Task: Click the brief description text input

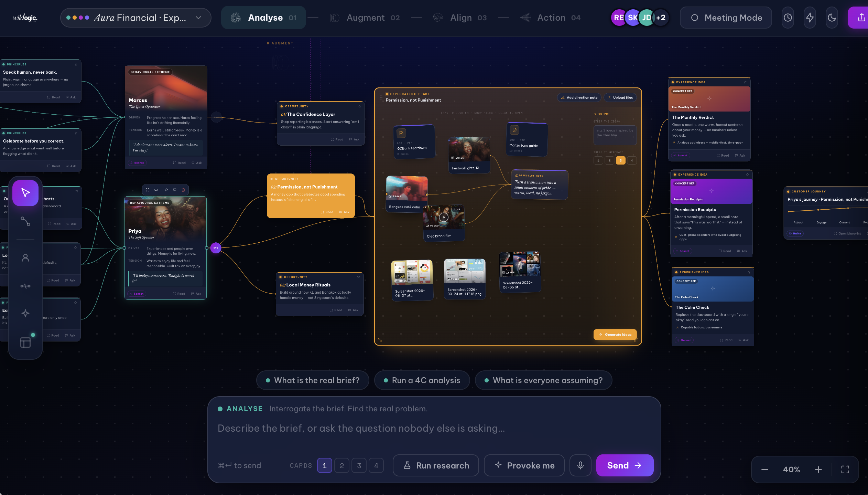Action: (x=434, y=428)
